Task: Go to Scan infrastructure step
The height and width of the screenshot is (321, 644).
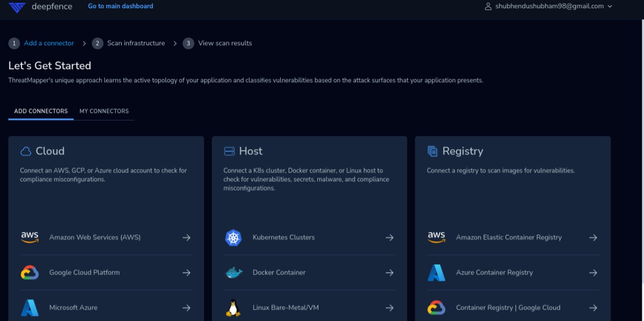Action: [136, 43]
